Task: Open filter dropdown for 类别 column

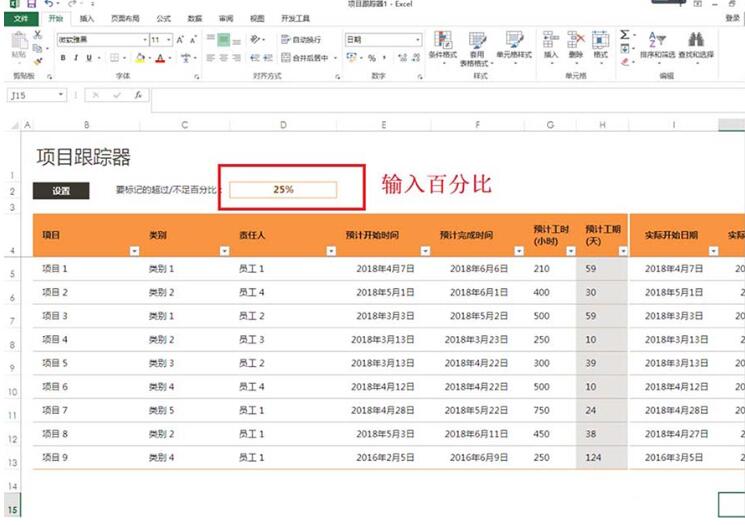Action: tap(224, 251)
